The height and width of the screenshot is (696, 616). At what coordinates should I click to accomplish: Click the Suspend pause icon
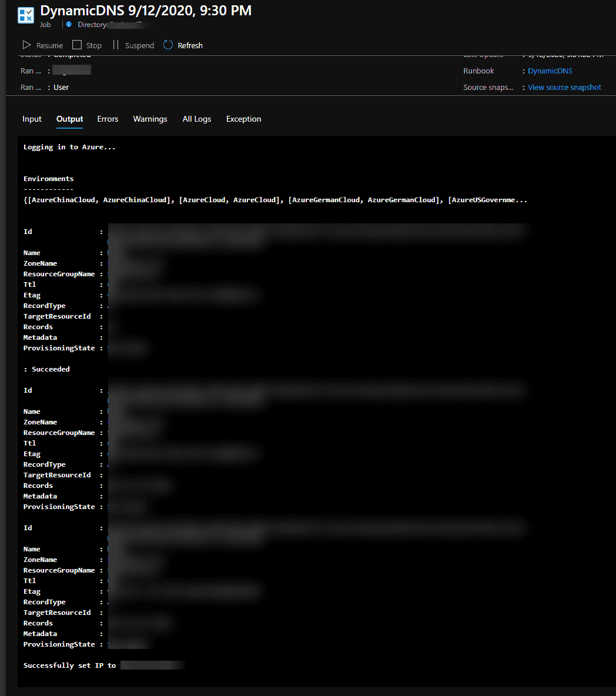point(116,45)
